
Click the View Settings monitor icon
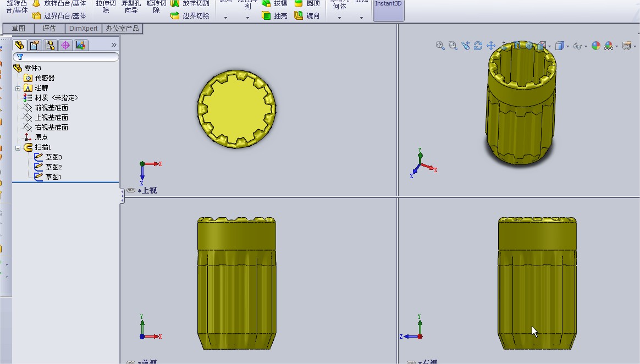[627, 46]
